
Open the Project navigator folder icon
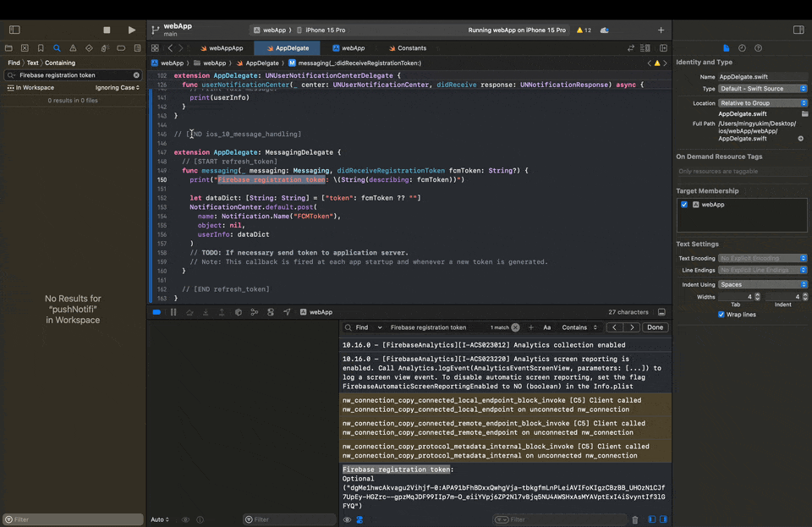click(x=8, y=48)
